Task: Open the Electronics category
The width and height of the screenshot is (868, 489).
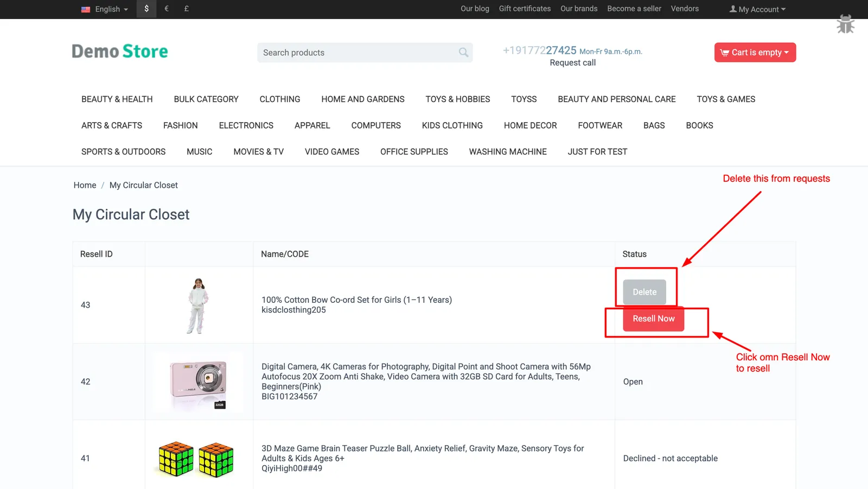Action: (x=246, y=125)
